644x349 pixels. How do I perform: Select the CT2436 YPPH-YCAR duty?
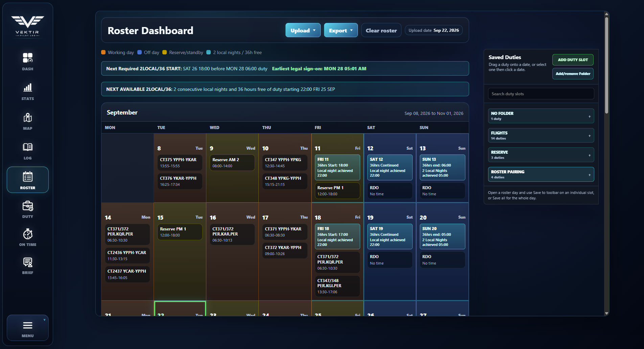tap(127, 255)
